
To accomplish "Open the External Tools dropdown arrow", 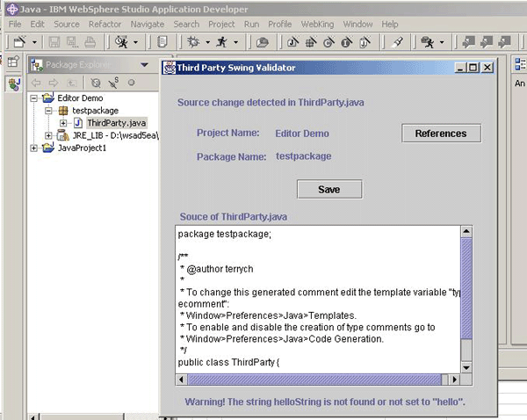I will tap(135, 42).
